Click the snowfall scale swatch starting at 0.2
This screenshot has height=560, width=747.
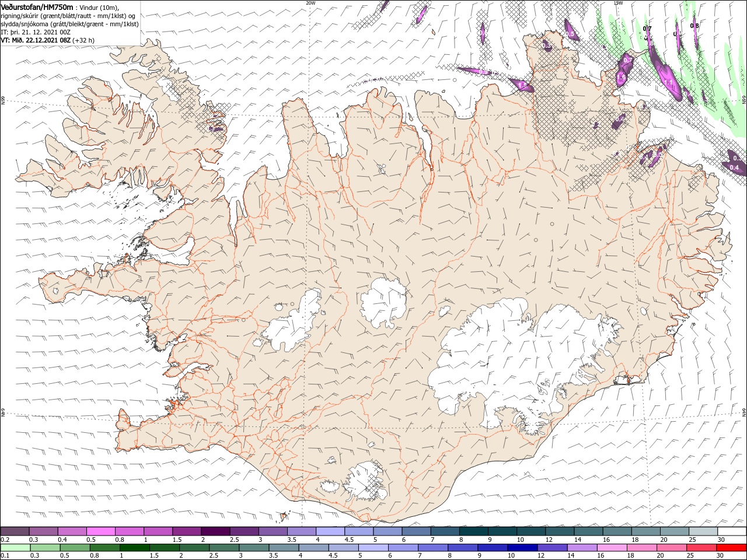point(15,531)
